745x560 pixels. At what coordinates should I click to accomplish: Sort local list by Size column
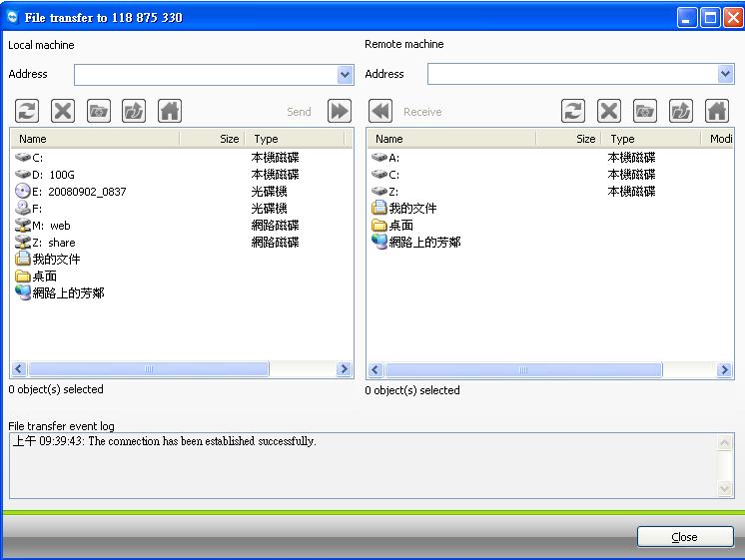click(x=212, y=139)
